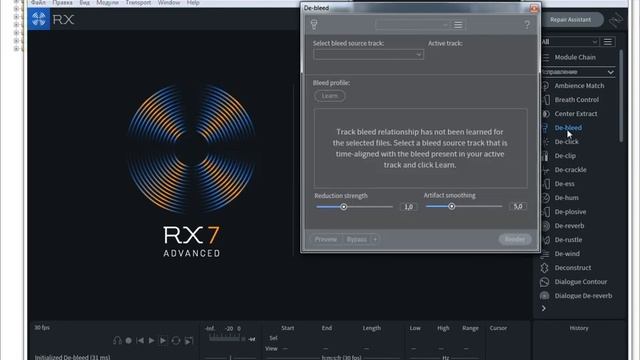Toggle Bypass in De-bleed dialog
Screen dimensions: 640x360
[356, 239]
